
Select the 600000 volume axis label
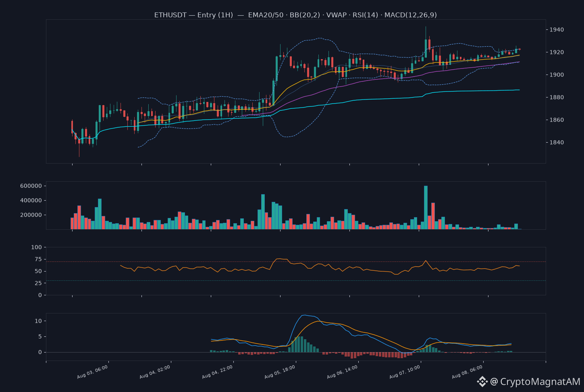click(31, 186)
